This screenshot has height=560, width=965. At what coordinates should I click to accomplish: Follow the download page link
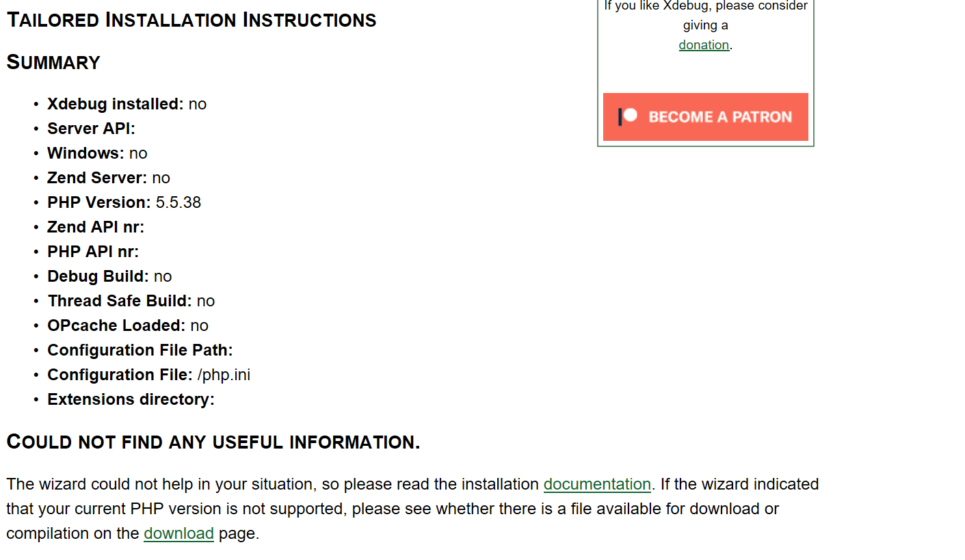(179, 533)
